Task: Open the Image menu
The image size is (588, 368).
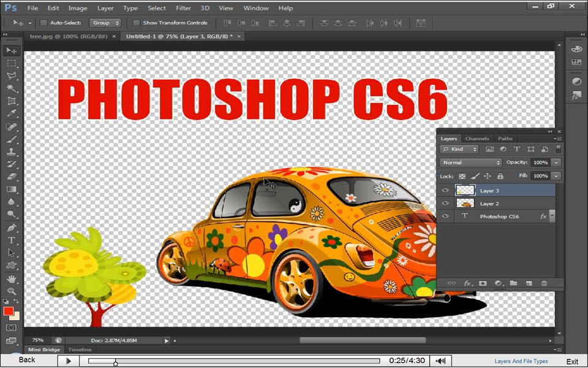Action: (x=78, y=8)
